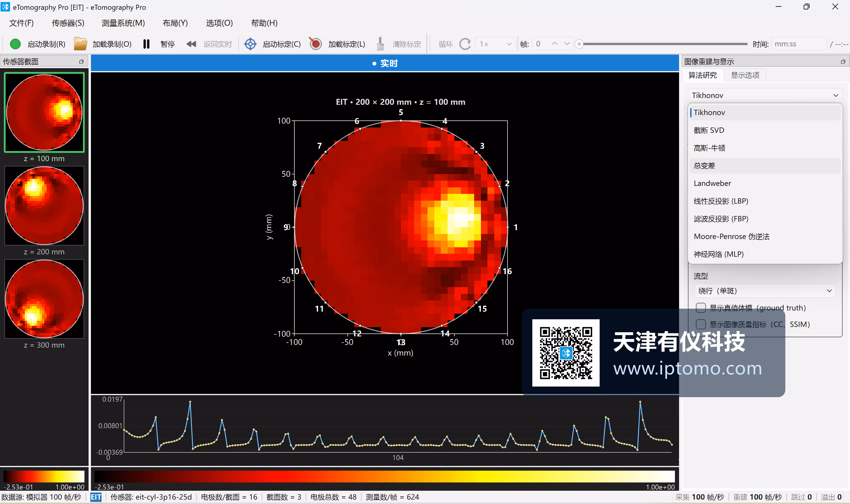Click the load recording folder icon
The width and height of the screenshot is (850, 504).
pos(81,44)
